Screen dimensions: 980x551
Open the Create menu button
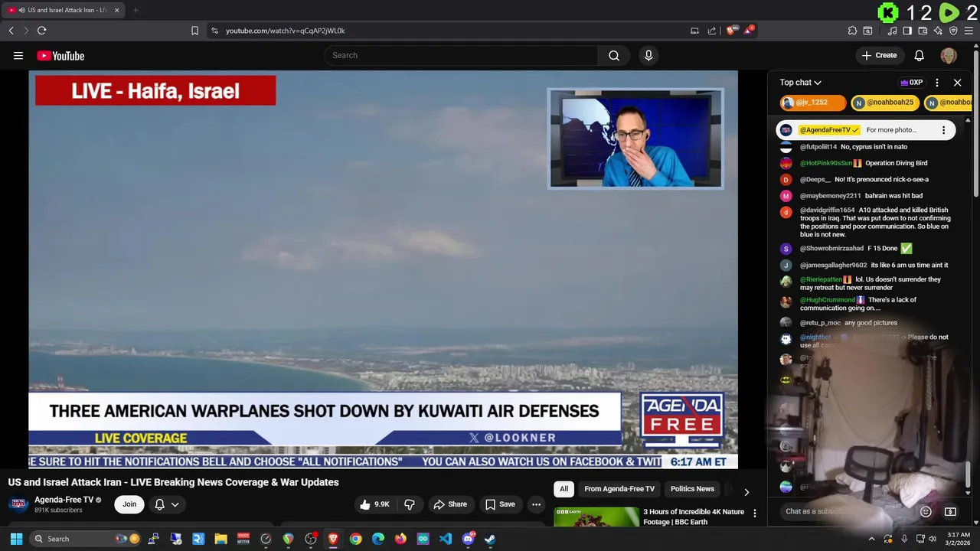879,55
